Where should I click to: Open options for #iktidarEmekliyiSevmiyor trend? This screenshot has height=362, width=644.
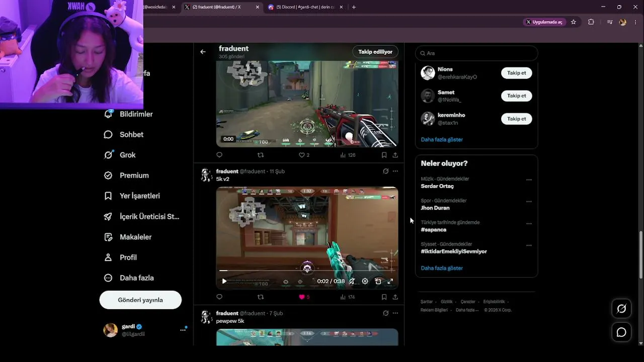529,245
